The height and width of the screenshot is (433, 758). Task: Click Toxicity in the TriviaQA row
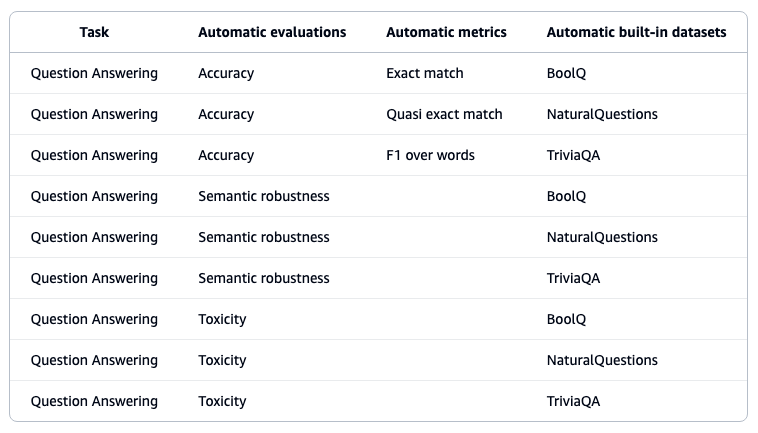pyautogui.click(x=222, y=402)
